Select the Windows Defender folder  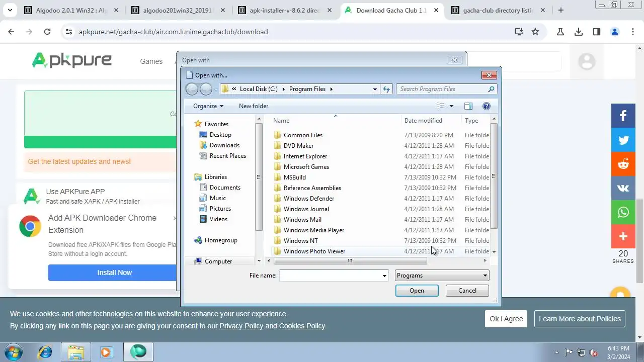[x=308, y=199]
